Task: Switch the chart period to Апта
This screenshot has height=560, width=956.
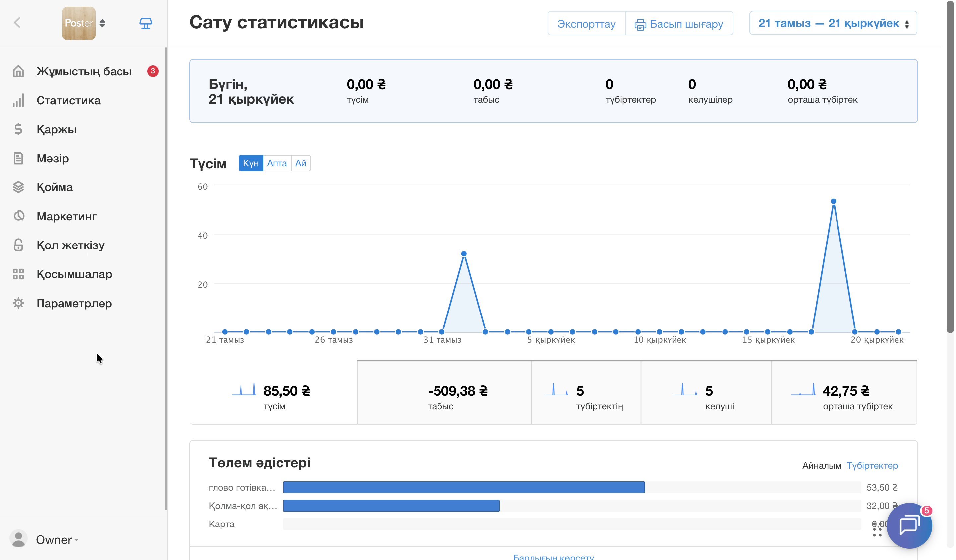Action: 277,163
